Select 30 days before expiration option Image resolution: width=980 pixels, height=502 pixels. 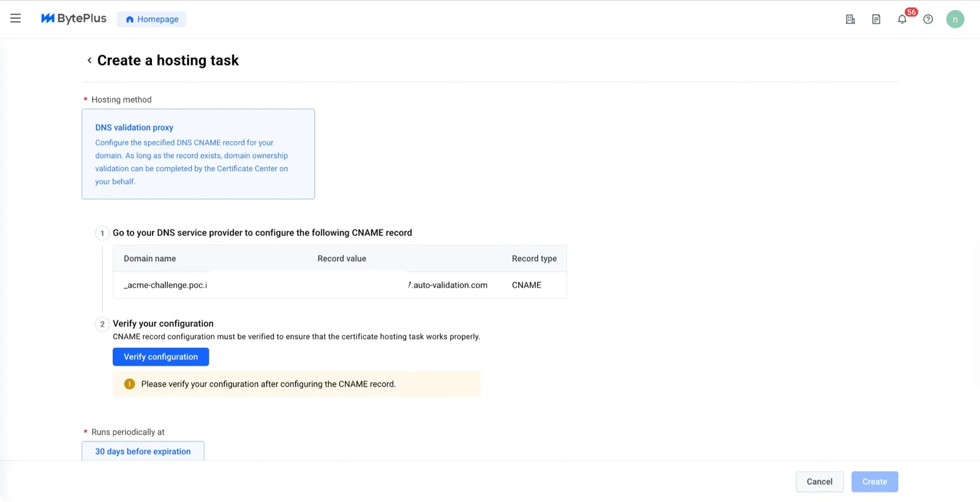pos(143,451)
